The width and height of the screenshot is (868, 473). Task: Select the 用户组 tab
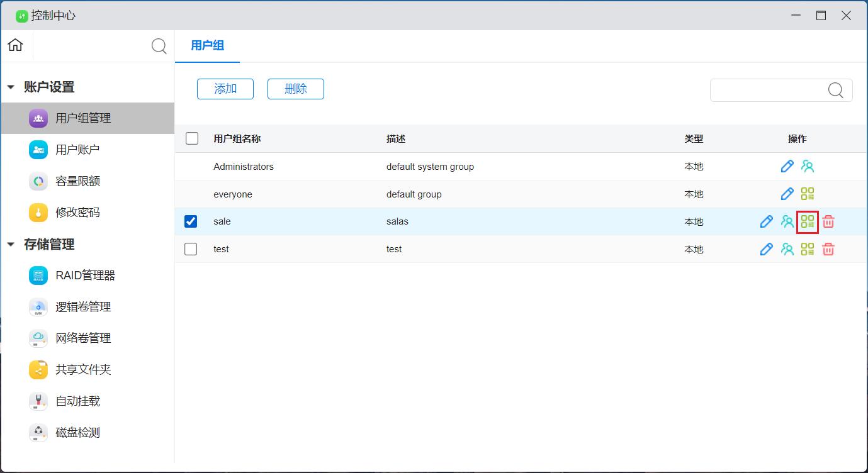207,46
